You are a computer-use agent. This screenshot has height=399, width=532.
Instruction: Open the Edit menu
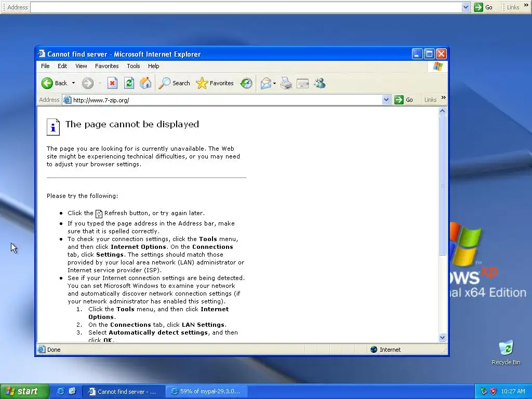coord(62,66)
